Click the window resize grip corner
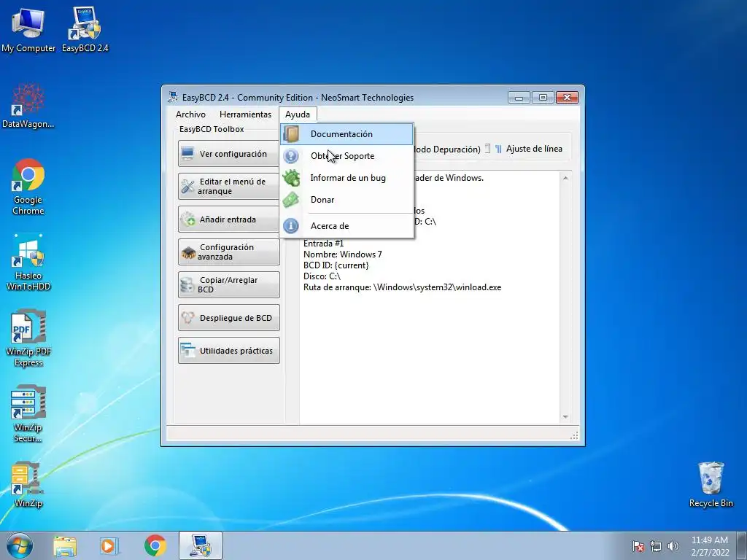 point(575,435)
